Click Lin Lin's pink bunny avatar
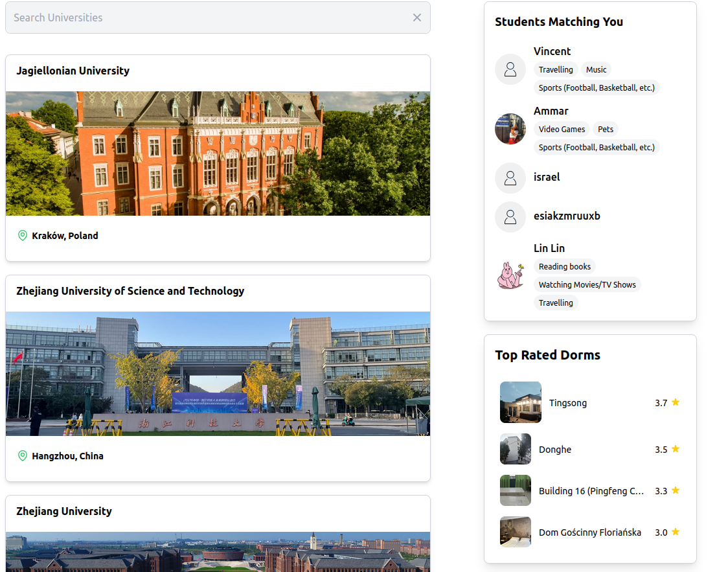This screenshot has width=728, height=572. point(510,275)
